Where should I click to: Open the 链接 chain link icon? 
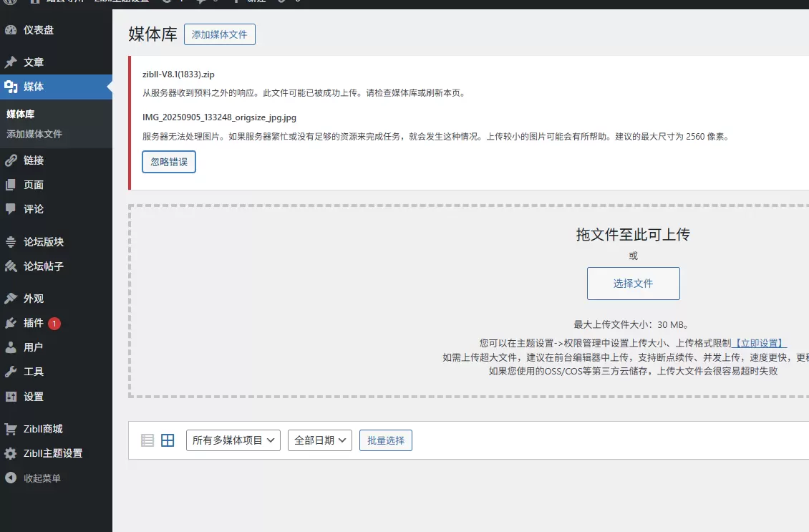click(11, 160)
